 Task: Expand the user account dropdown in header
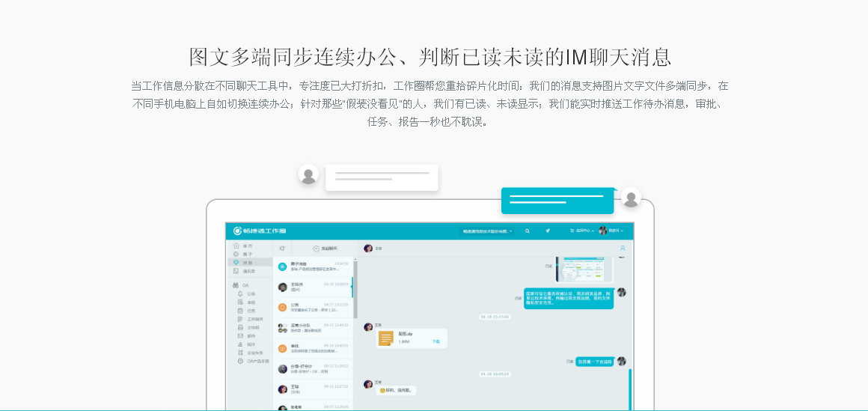(614, 231)
